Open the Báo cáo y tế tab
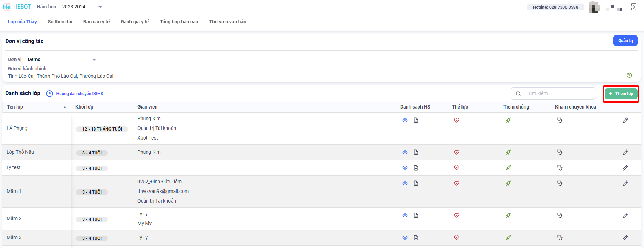This screenshot has width=644, height=248. pyautogui.click(x=96, y=22)
